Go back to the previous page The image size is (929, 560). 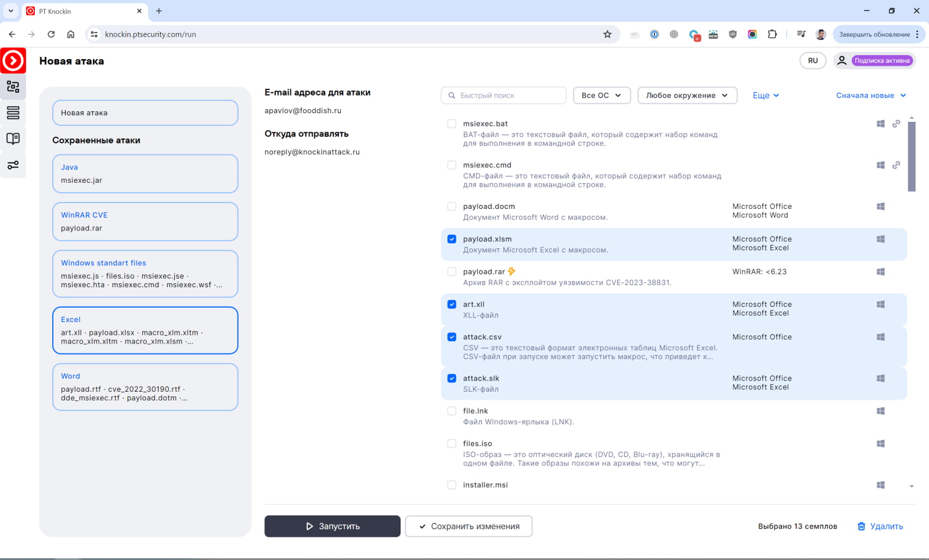point(12,34)
